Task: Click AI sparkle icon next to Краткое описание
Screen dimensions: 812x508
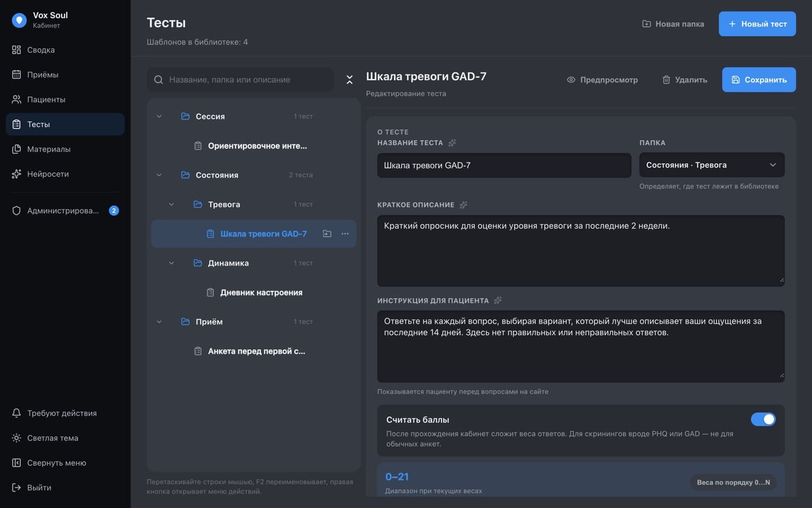Action: tap(464, 205)
